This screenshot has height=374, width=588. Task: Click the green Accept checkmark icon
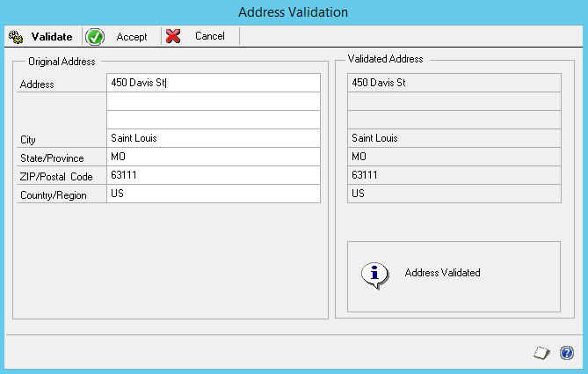[x=95, y=37]
